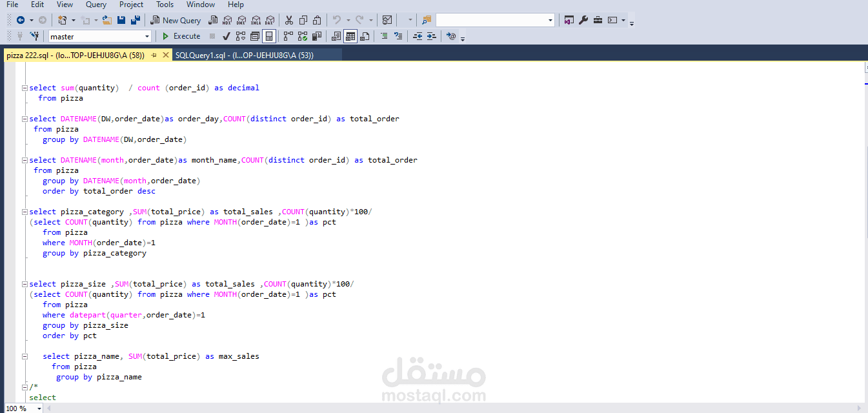Open the Toolbox briefcase icon
868x413 pixels.
point(598,20)
